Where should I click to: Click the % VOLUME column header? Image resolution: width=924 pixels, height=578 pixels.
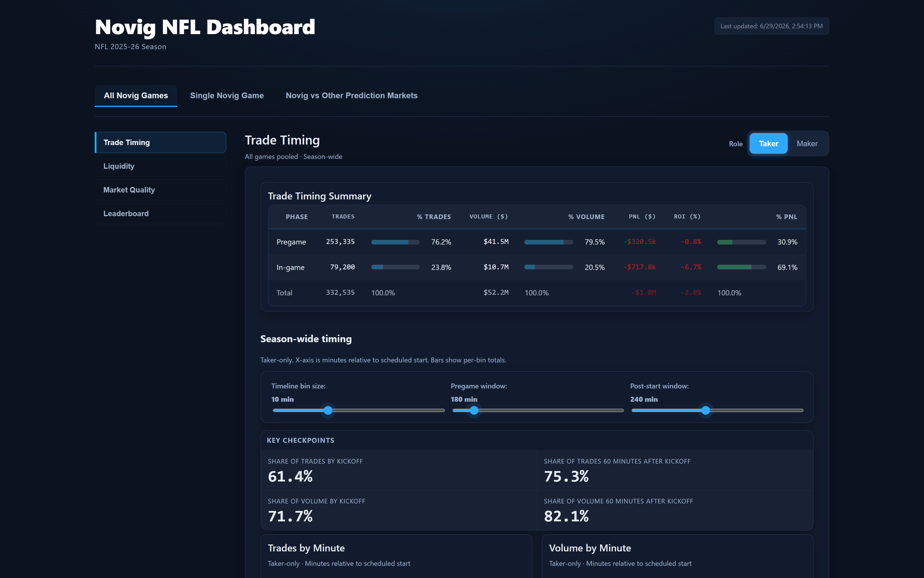586,217
